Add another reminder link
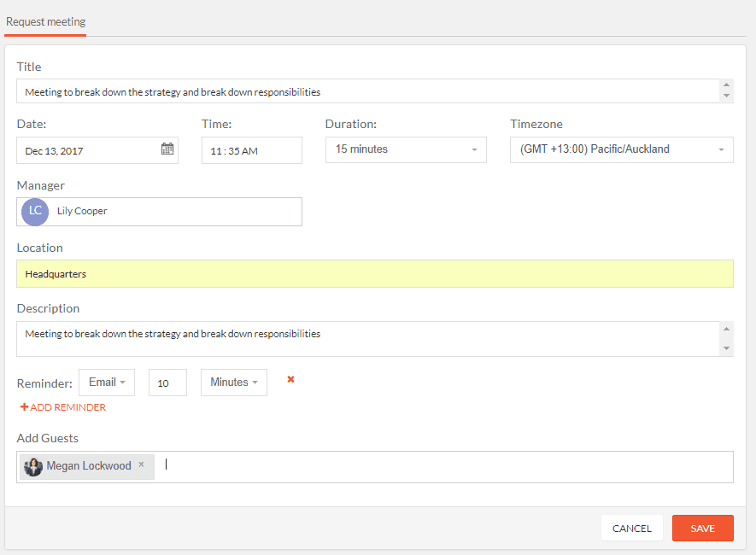Image resolution: width=756 pixels, height=555 pixels. pos(62,407)
